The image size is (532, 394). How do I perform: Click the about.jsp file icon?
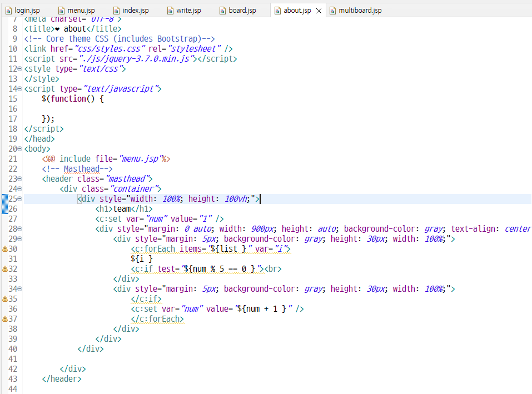pos(277,11)
